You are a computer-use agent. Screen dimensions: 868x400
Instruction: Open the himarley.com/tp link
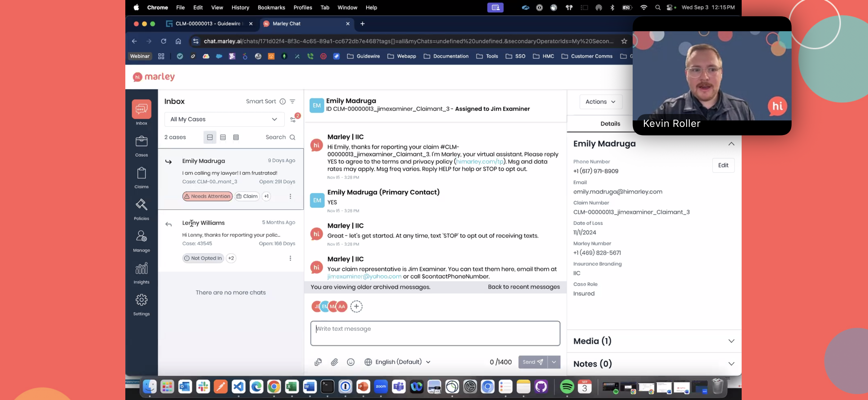click(x=480, y=161)
